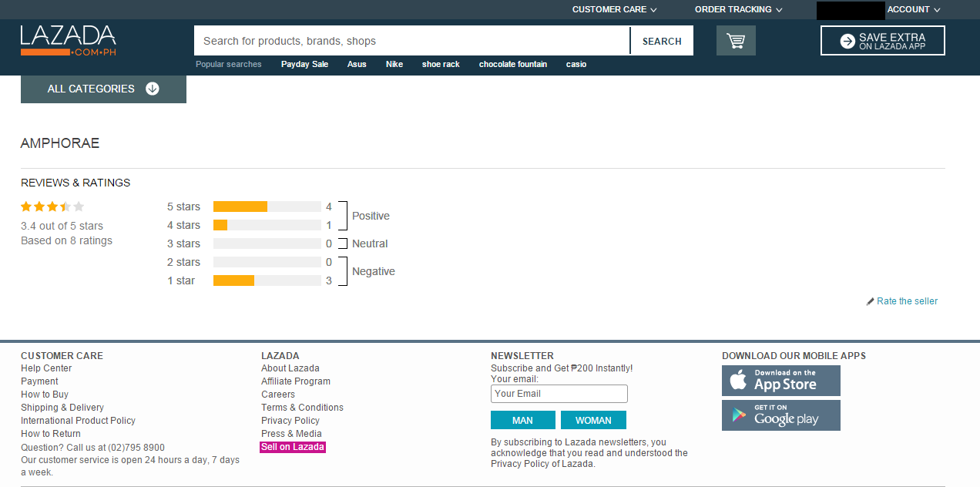Select the MAN newsletter button
This screenshot has height=487, width=980.
click(x=522, y=420)
